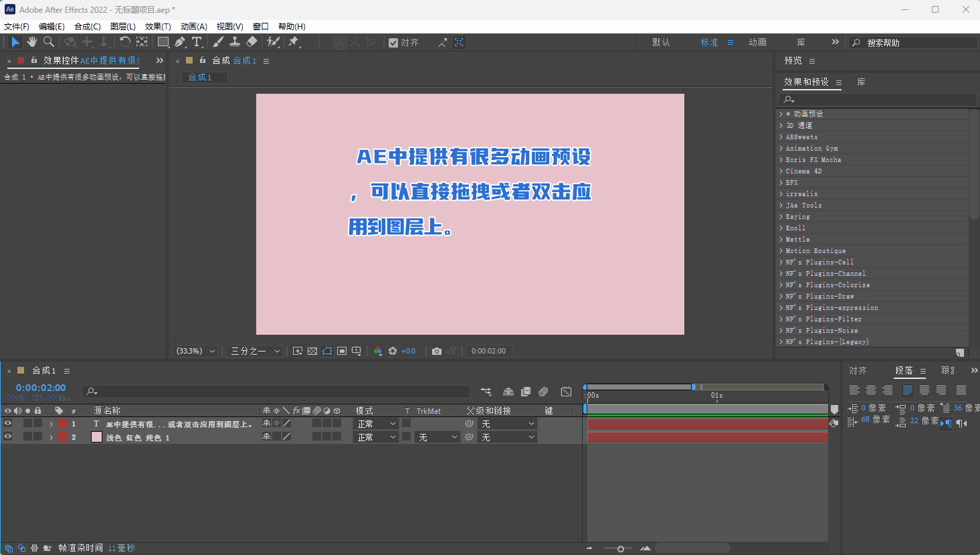980x555 pixels.
Task: Toggle lock on 合成 1 viewer tab
Action: [203, 60]
